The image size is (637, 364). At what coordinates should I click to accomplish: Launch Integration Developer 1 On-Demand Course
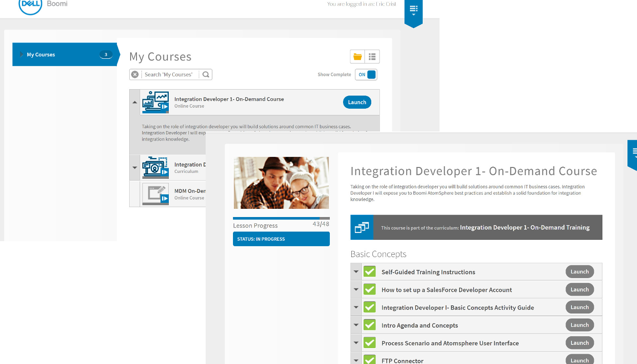pyautogui.click(x=357, y=102)
